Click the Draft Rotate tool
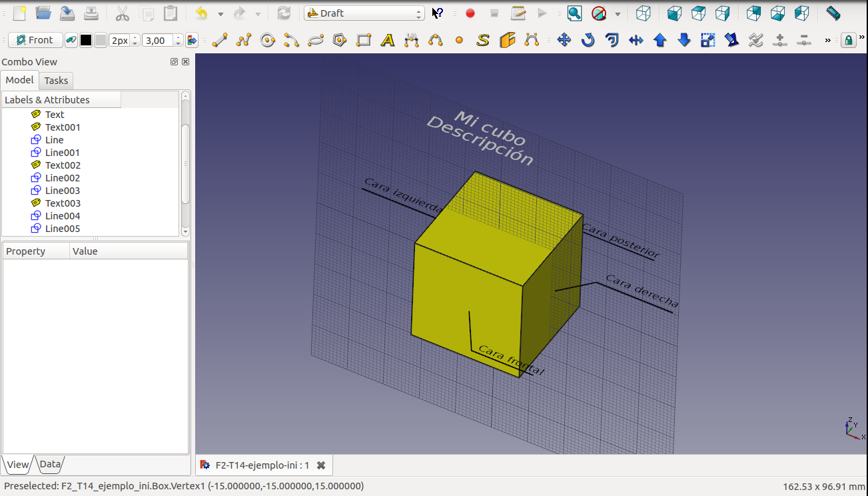The image size is (868, 496). coord(588,41)
